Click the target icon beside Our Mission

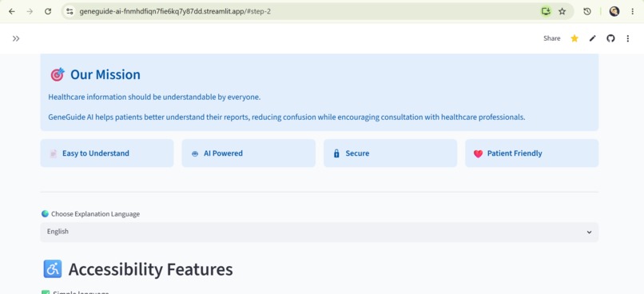tap(57, 74)
